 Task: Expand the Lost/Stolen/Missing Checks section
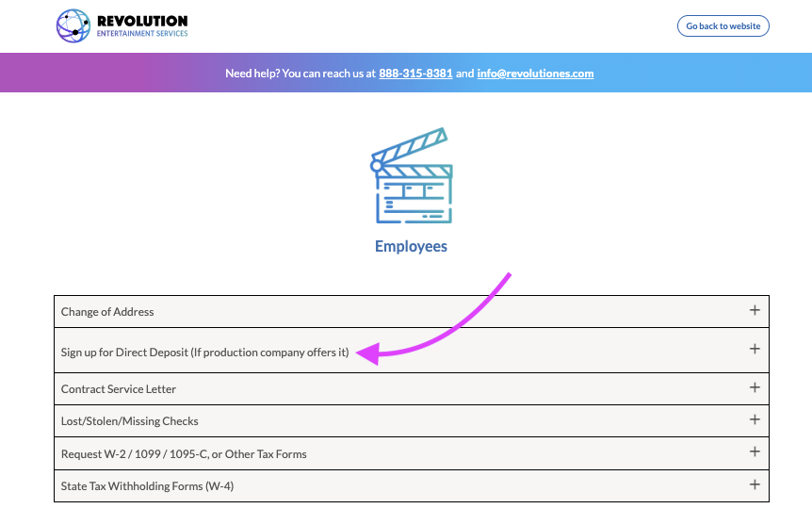point(411,420)
